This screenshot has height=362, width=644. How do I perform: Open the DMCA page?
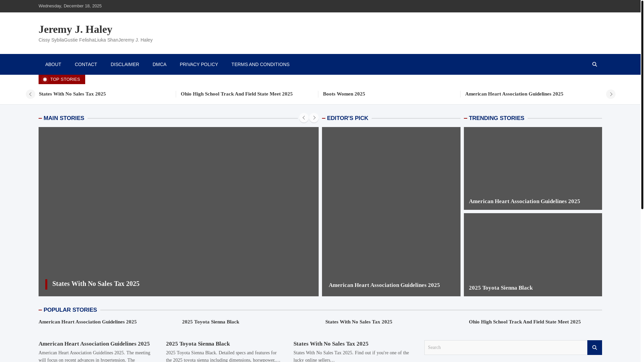pyautogui.click(x=159, y=64)
